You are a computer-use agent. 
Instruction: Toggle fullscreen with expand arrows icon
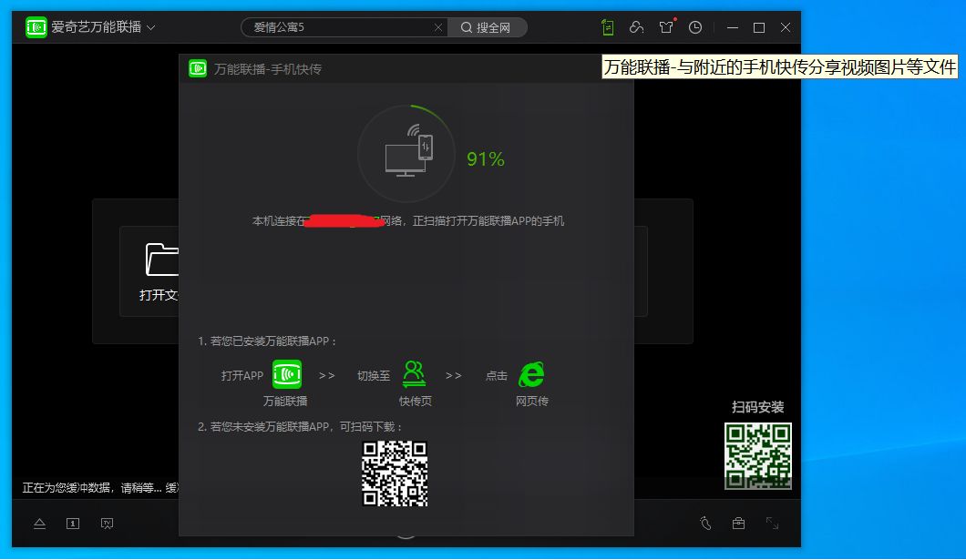[770, 524]
